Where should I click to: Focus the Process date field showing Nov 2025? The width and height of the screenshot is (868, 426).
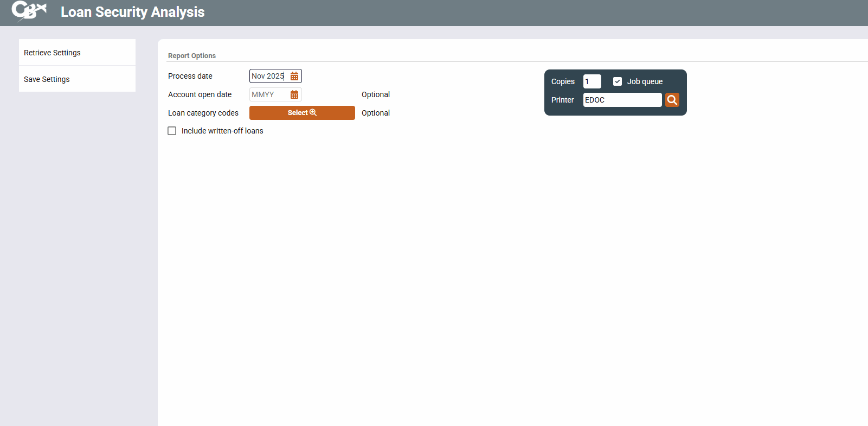coord(268,77)
